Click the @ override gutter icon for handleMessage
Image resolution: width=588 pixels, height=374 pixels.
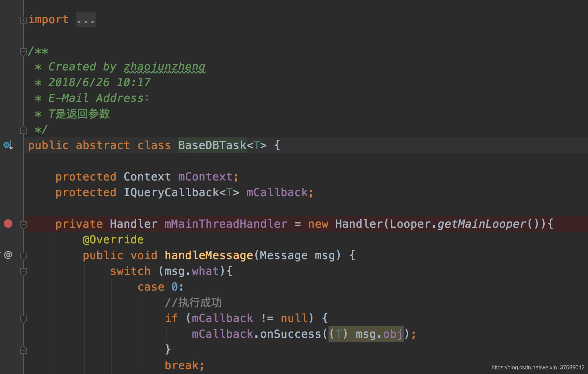(x=8, y=255)
